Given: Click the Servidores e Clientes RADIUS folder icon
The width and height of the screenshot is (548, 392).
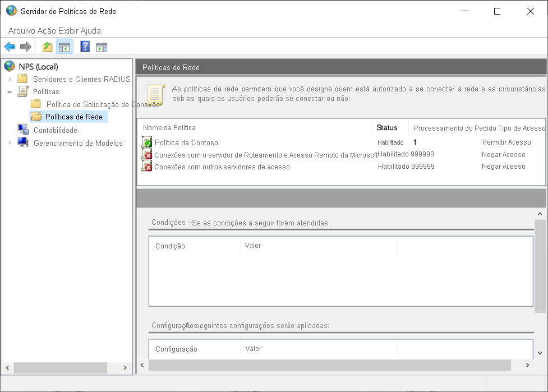Looking at the screenshot, I should (x=22, y=79).
